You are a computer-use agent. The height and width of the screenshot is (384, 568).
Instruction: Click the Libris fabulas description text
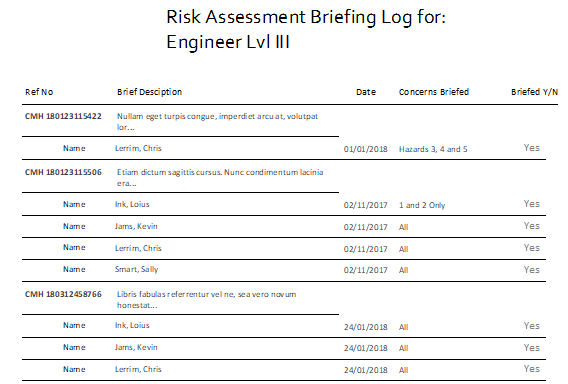[x=206, y=300]
